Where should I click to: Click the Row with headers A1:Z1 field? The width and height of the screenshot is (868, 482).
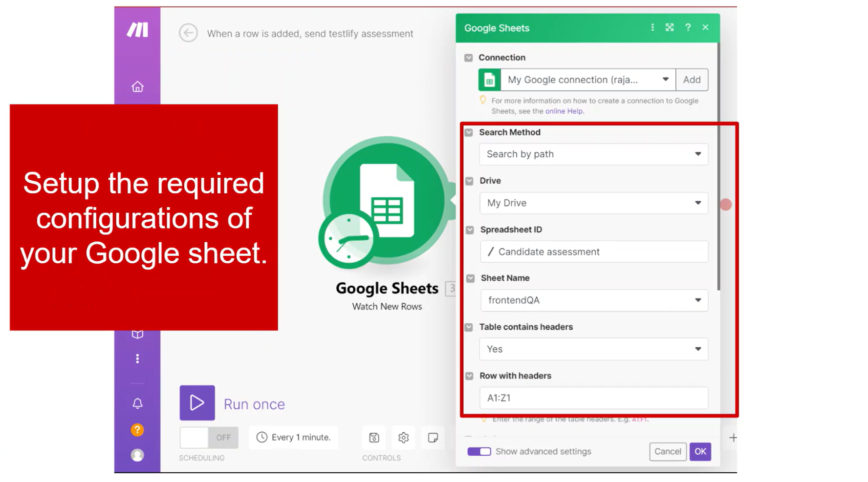coord(594,398)
